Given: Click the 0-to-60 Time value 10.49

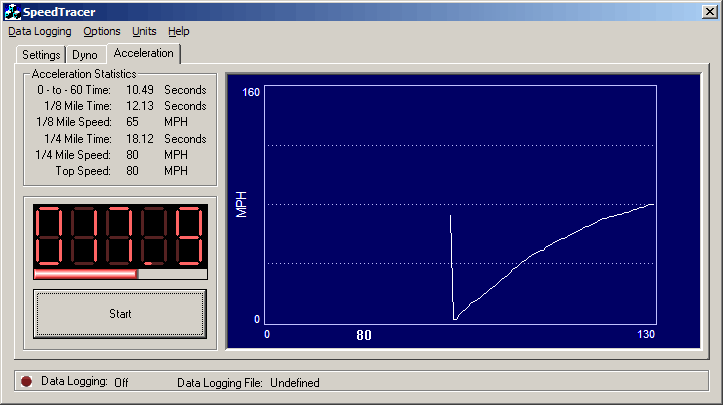Looking at the screenshot, I should (140, 90).
